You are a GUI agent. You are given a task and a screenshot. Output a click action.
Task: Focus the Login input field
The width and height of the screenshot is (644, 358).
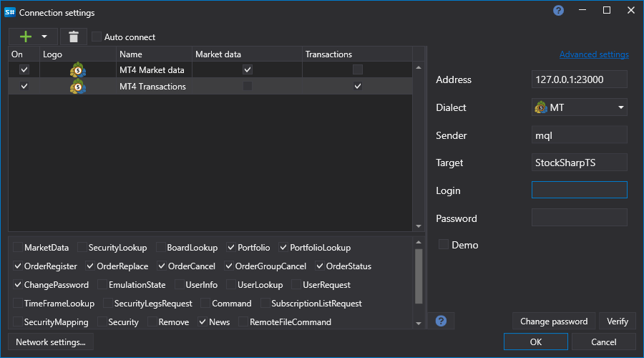pos(579,190)
